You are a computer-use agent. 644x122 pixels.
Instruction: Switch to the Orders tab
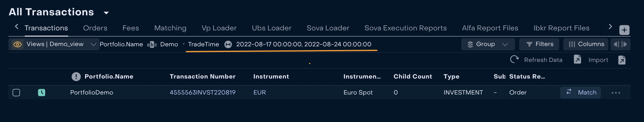point(95,28)
